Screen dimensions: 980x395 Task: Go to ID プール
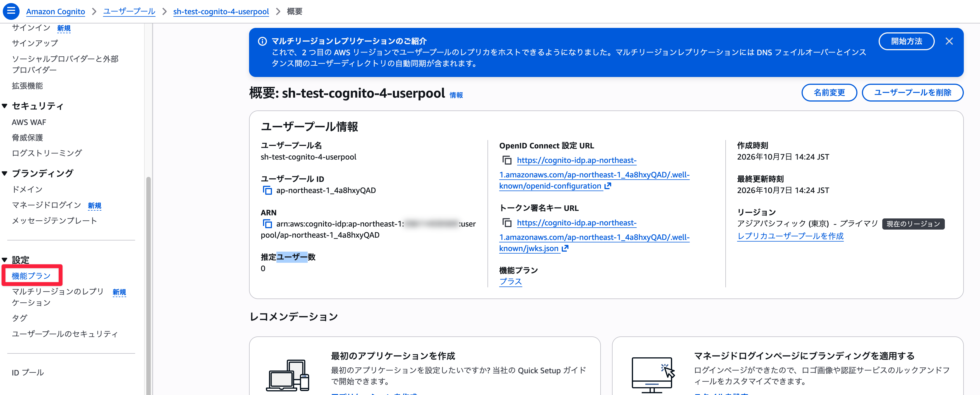pos(28,373)
